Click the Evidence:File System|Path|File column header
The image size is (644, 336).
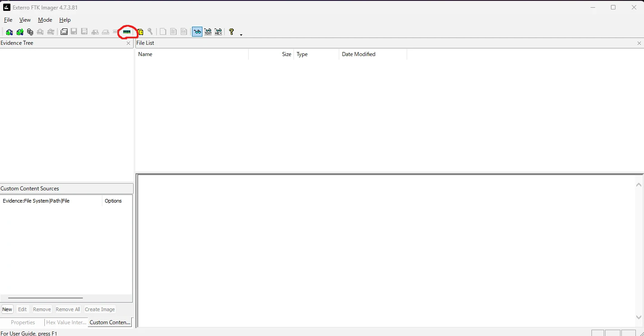tap(52, 201)
